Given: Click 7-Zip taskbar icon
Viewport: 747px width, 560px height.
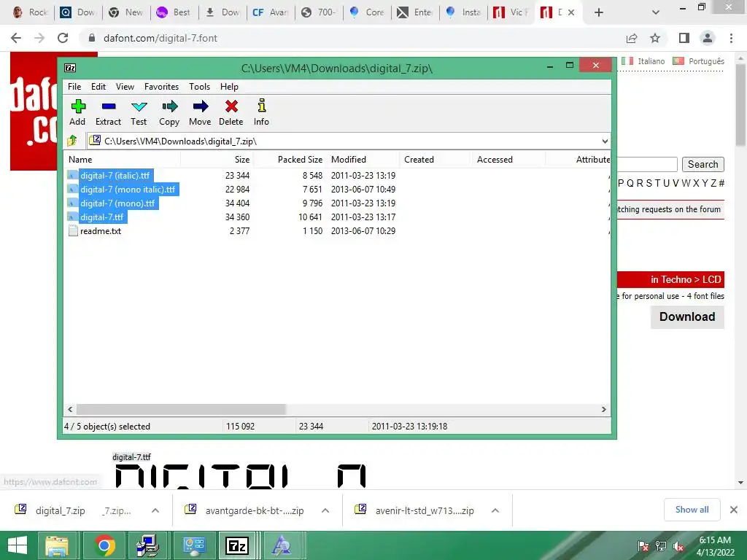Looking at the screenshot, I should (237, 545).
